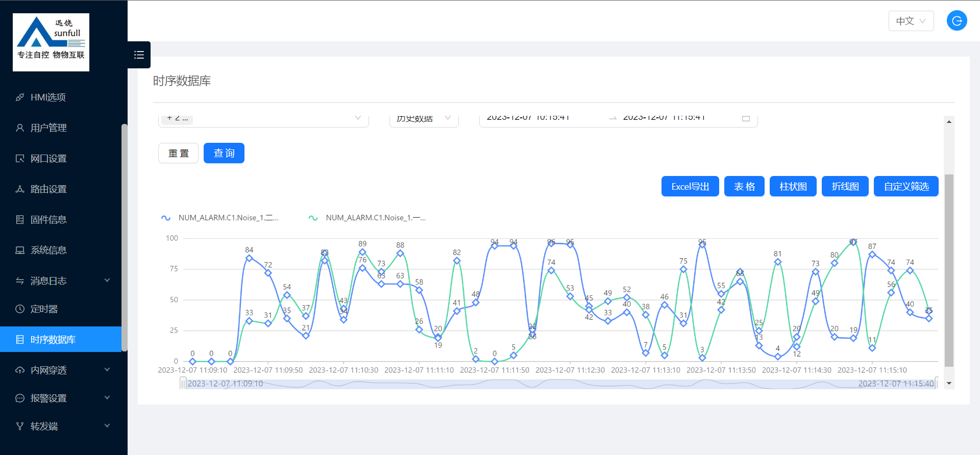Click the 固件信息 document icon
980x455 pixels.
pyautogui.click(x=20, y=220)
